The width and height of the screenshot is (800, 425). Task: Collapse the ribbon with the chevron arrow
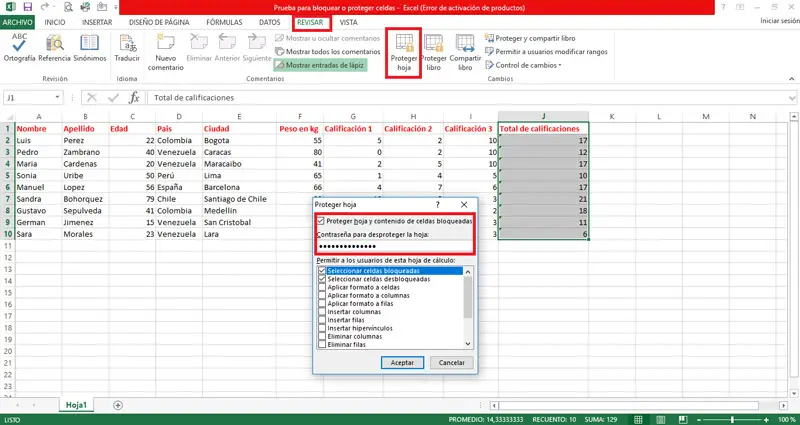pos(792,79)
